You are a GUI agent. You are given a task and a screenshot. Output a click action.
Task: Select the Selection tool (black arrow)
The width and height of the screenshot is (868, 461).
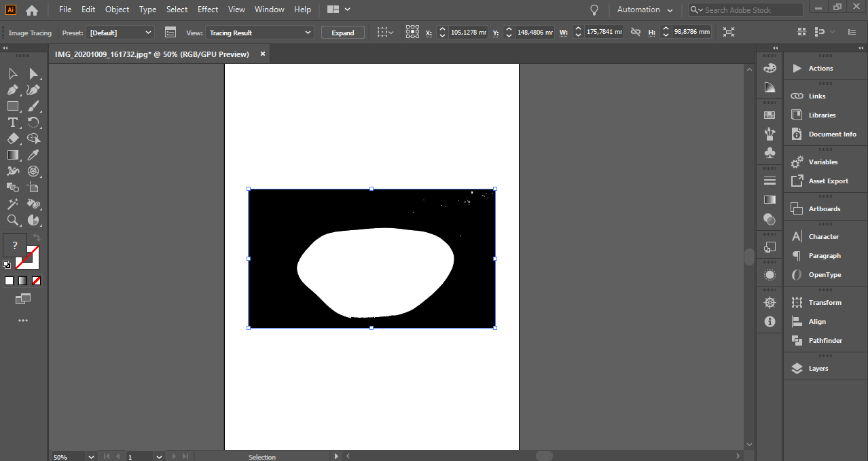coord(13,73)
